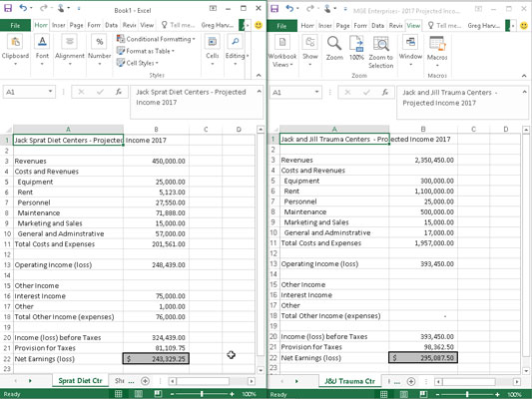Open Clipboard group in Book1 ribbon
532x399 pixels.
click(15, 51)
